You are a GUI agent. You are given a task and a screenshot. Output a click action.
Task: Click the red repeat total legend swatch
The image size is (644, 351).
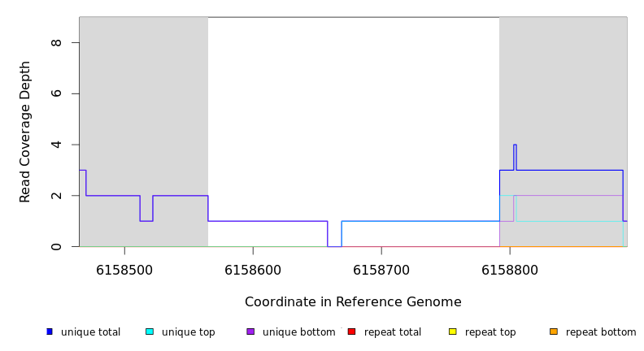point(351,331)
